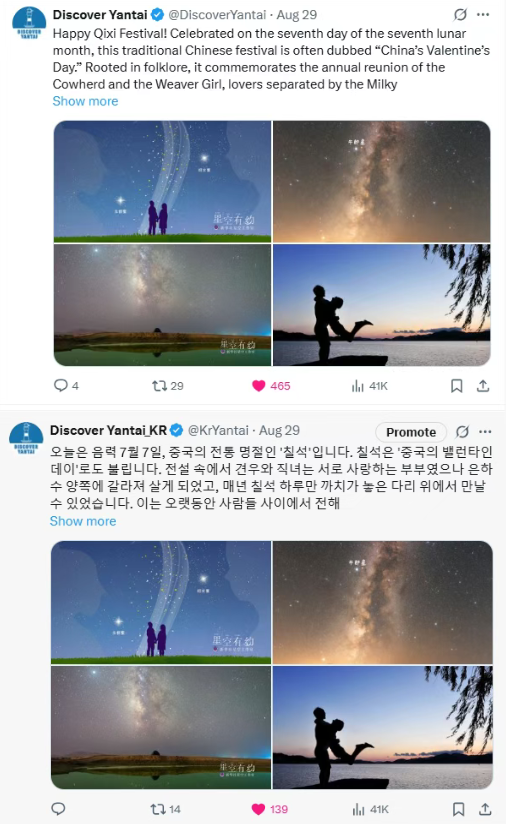The width and height of the screenshot is (506, 824).
Task: Open more options on Discover Yantai_KR post
Action: tap(485, 431)
